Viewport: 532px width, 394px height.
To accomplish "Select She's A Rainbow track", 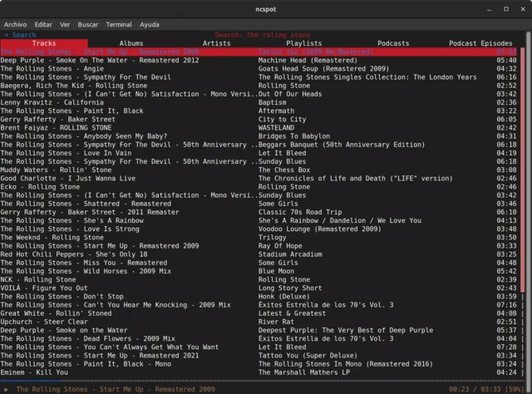I will tap(259, 220).
